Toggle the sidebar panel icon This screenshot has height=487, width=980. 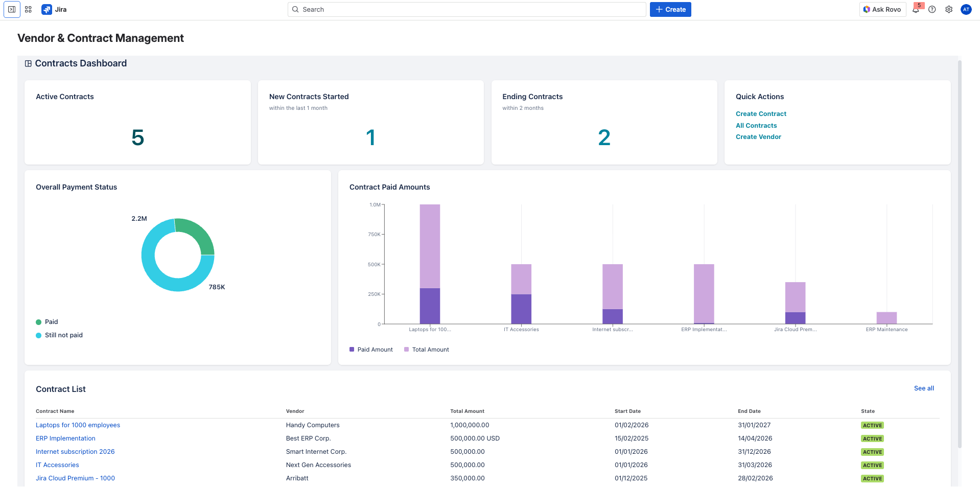tap(12, 9)
